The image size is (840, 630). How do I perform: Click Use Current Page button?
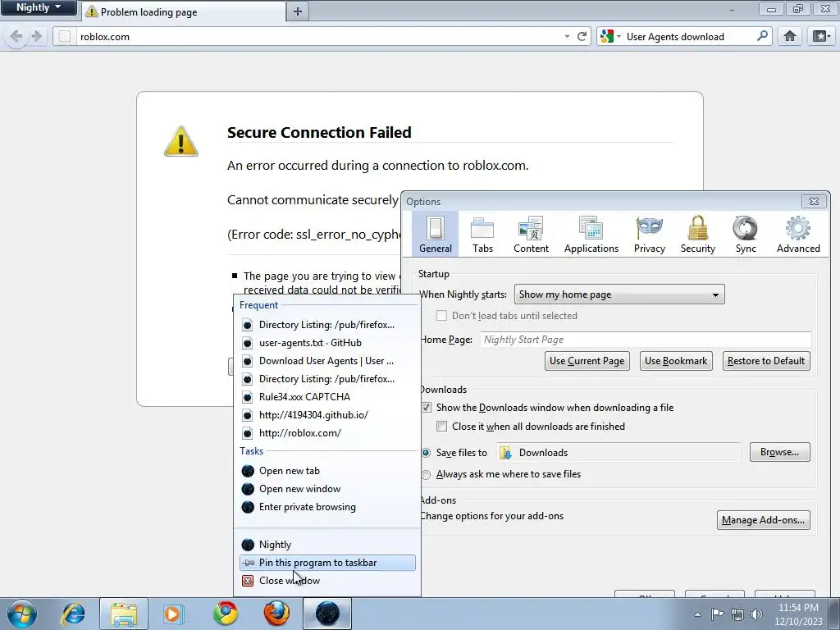587,361
